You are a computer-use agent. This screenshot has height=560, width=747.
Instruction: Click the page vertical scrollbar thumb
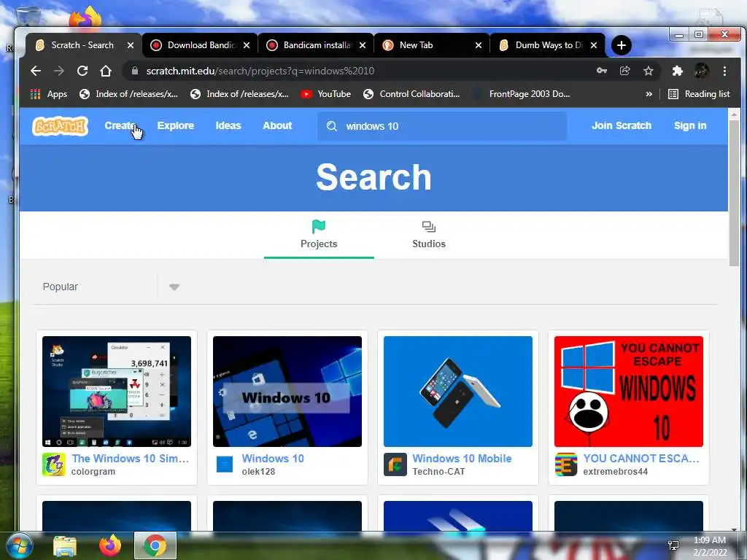[734, 193]
